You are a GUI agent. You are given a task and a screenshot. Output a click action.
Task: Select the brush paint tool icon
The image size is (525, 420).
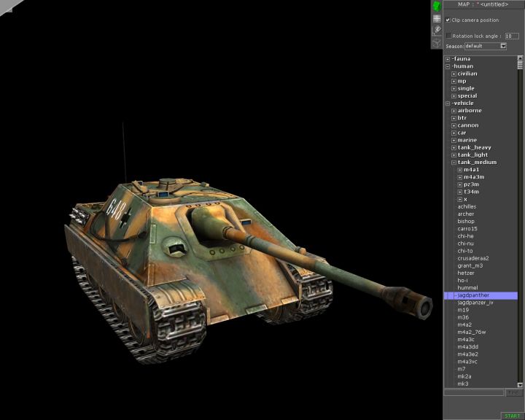click(x=436, y=30)
